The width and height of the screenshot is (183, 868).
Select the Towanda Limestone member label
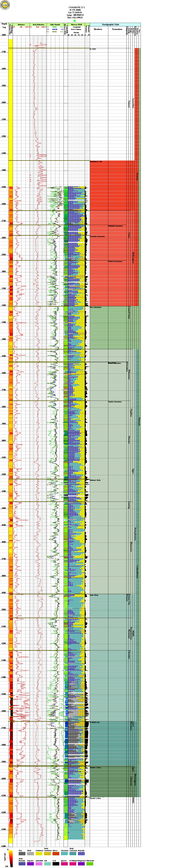(x=97, y=236)
